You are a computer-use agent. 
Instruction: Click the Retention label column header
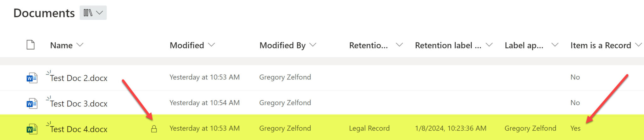(369, 46)
